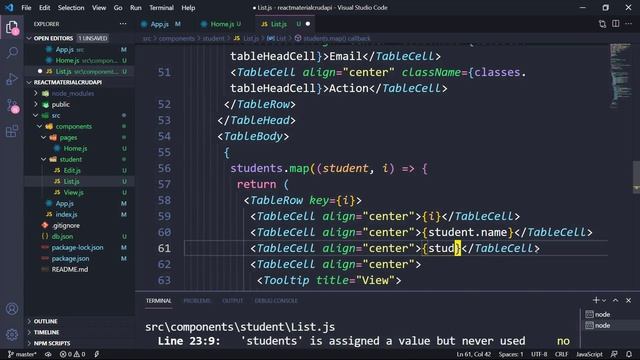Split the editor to the right
640x360 pixels.
[616, 24]
